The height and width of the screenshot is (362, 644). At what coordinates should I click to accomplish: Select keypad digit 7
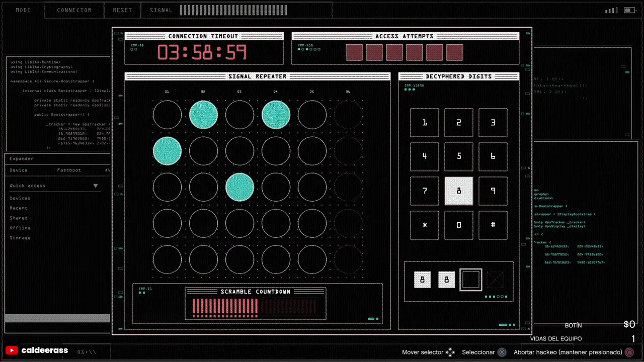coord(425,191)
